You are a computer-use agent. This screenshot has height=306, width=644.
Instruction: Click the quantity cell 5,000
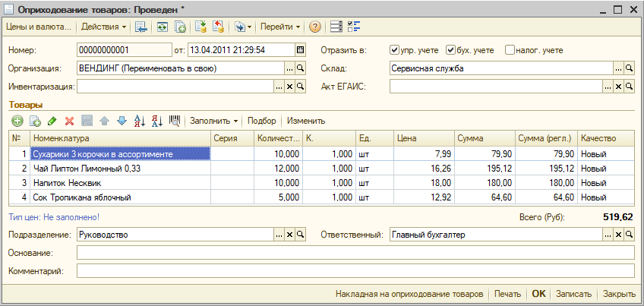pyautogui.click(x=278, y=197)
